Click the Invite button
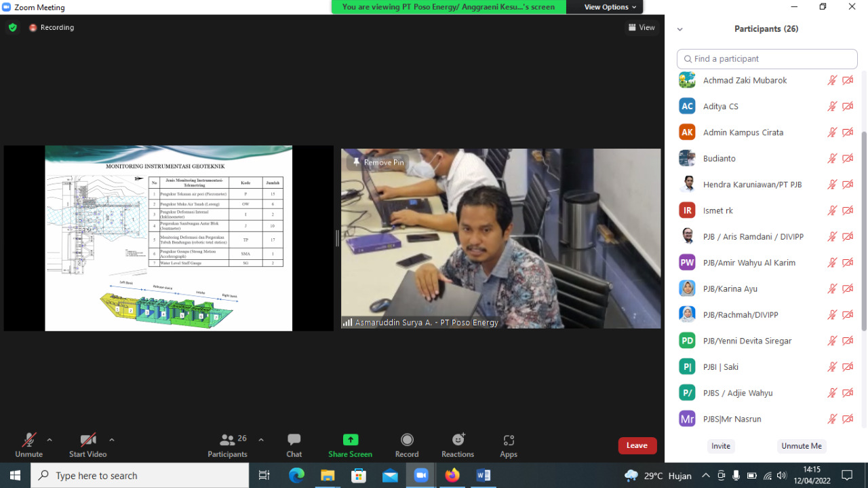The image size is (868, 488). point(720,446)
